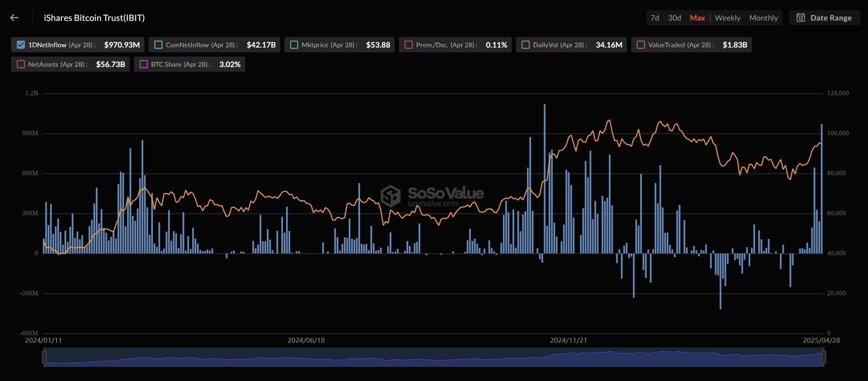
Task: Click the $42.17B cumulative inflow value
Action: coord(261,45)
